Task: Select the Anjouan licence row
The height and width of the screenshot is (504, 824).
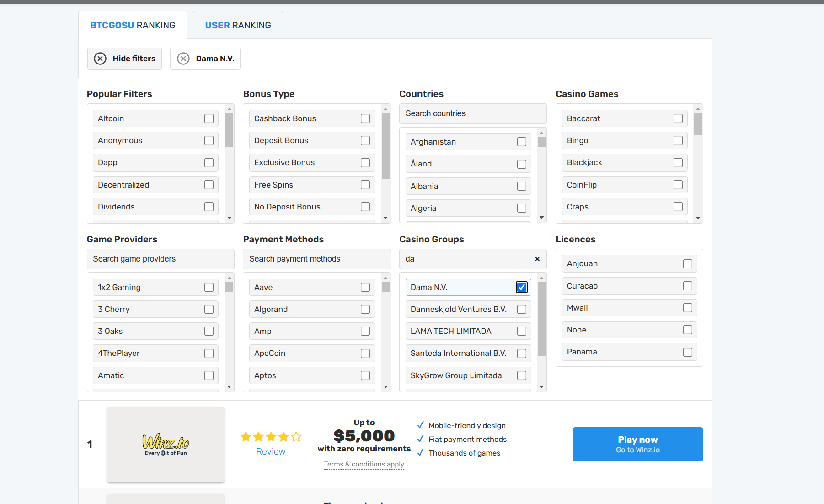Action: point(629,263)
